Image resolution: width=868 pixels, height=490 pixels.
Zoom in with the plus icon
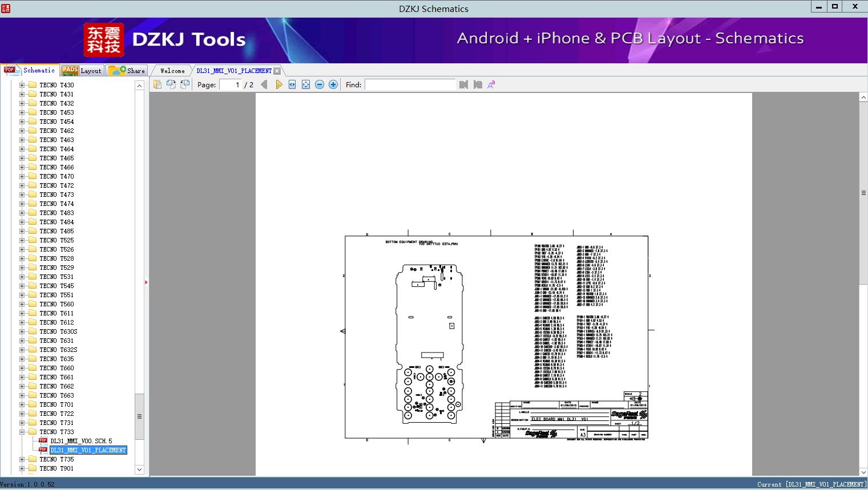(x=333, y=84)
